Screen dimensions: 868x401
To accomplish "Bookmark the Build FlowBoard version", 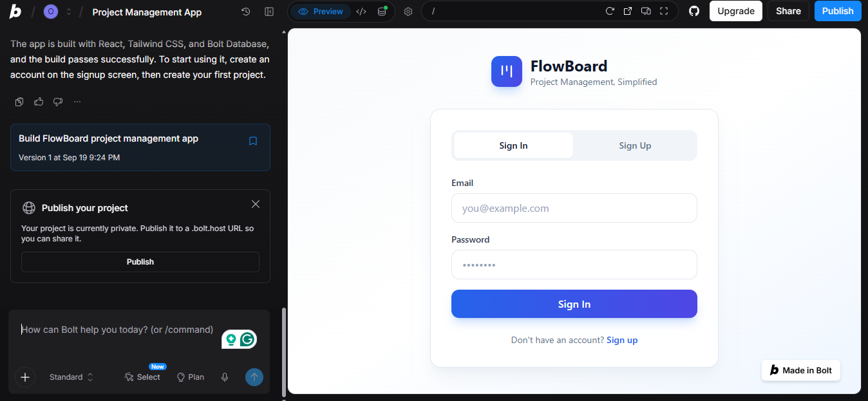I will (253, 141).
